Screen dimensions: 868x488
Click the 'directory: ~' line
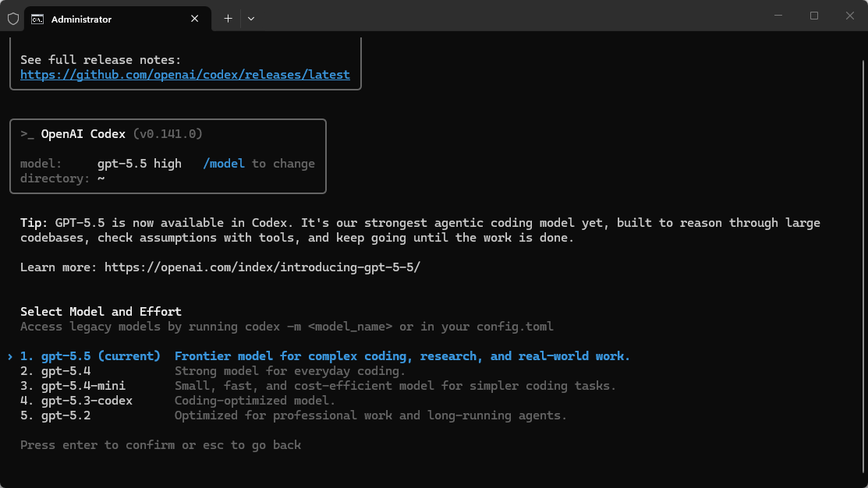[62, 179]
